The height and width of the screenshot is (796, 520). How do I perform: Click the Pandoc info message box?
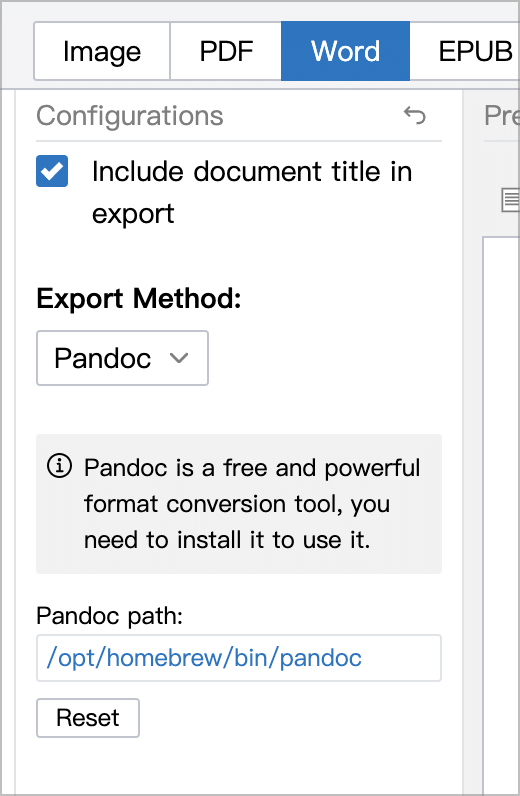[x=239, y=504]
